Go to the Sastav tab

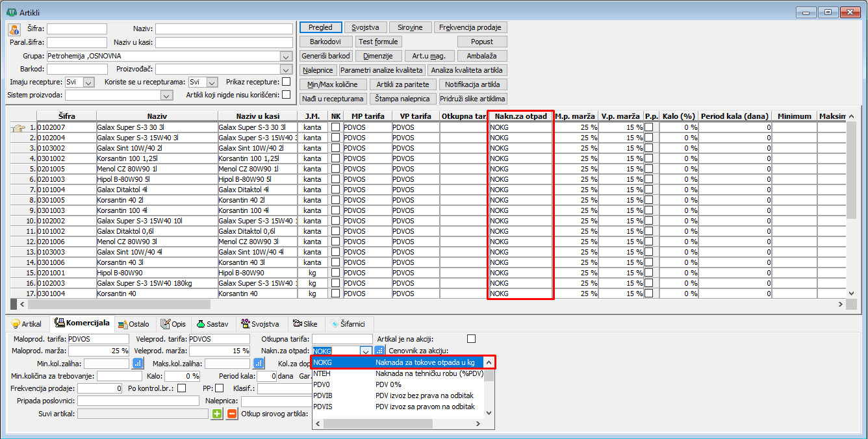(212, 324)
